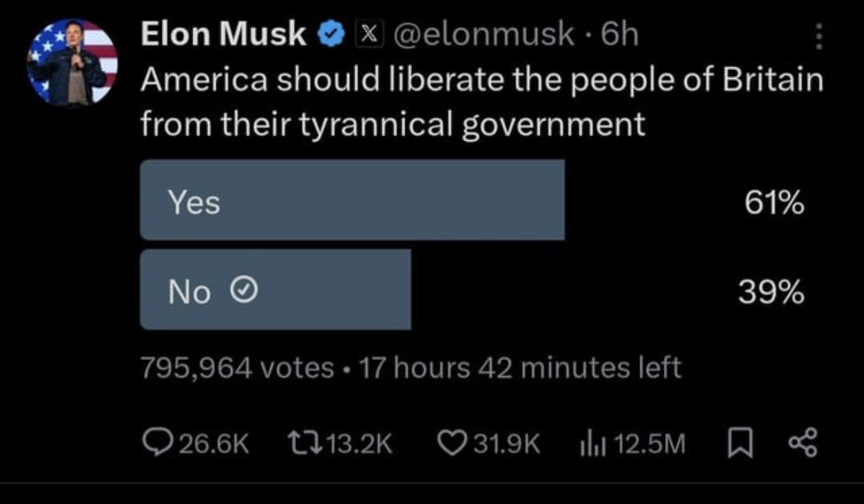Click the X affiliate badge icon
Image resolution: width=864 pixels, height=504 pixels.
point(369,35)
